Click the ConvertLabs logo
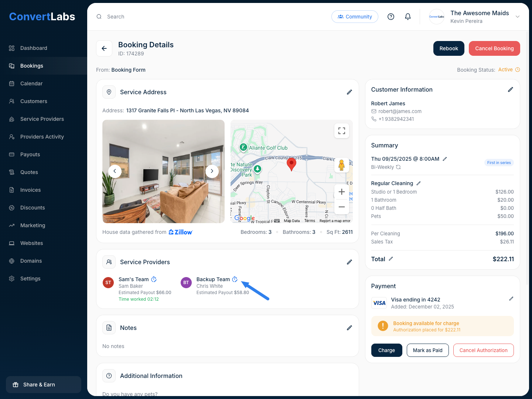This screenshot has width=532, height=399. point(42,17)
